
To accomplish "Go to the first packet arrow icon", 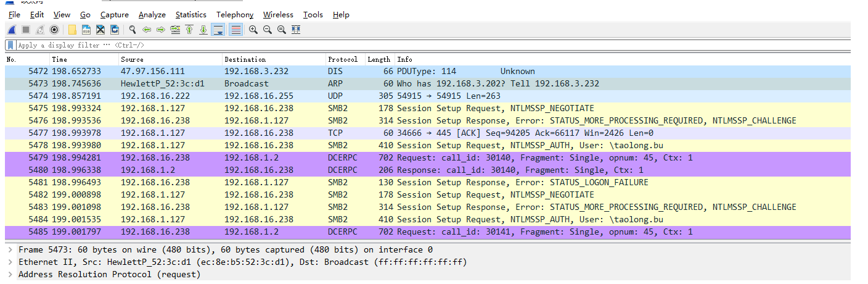I will click(189, 30).
